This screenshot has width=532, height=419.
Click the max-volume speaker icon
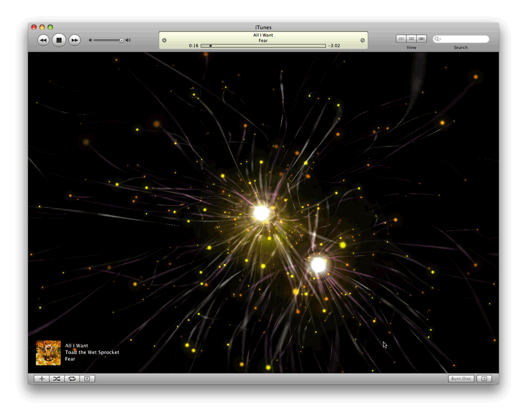coord(128,40)
